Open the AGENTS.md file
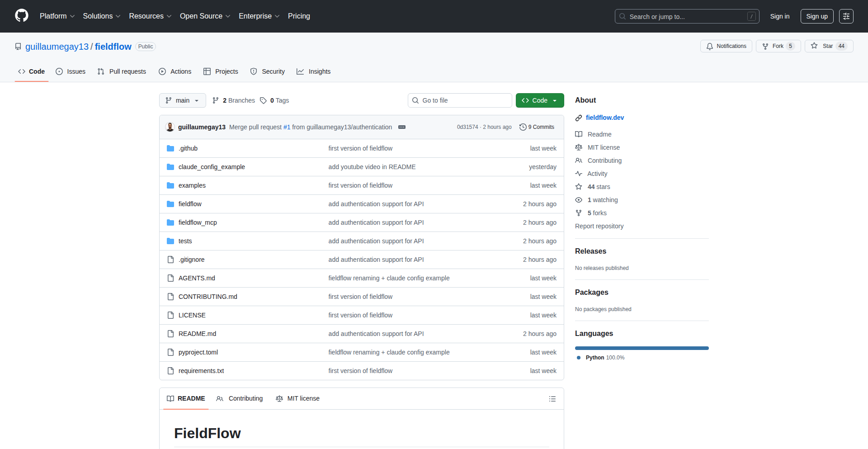Viewport: 868px width, 449px height. coord(197,278)
